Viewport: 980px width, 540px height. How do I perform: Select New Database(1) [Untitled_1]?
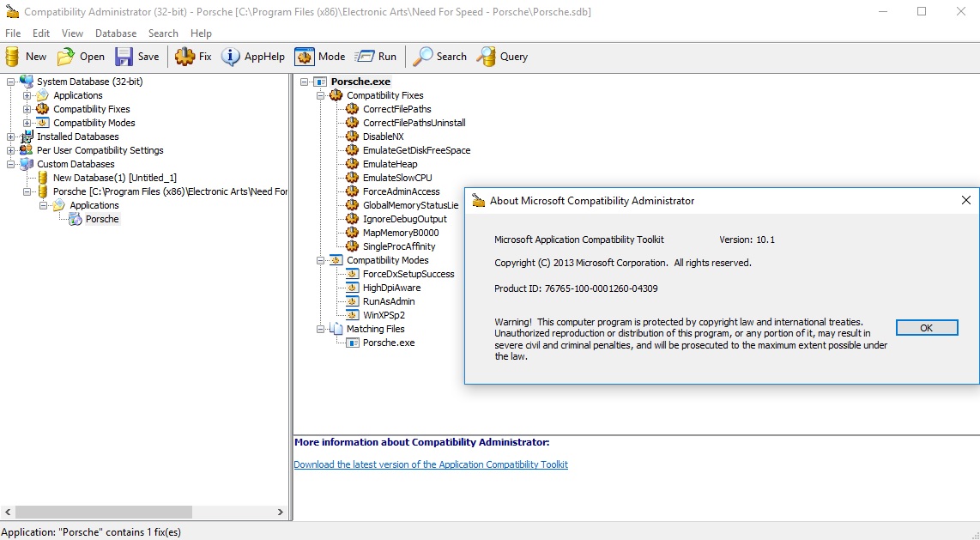pyautogui.click(x=115, y=178)
